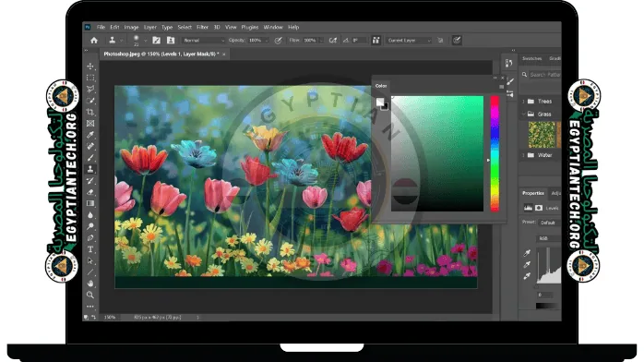Image resolution: width=644 pixels, height=362 pixels.
Task: Pick a hue on the rainbow slider
Action: 495,154
